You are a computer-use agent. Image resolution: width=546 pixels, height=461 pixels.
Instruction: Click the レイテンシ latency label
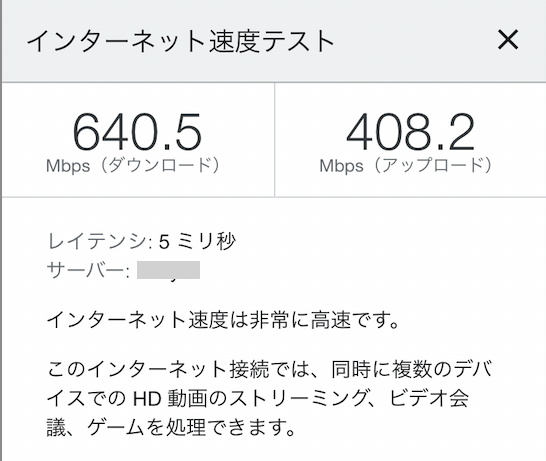point(100,241)
